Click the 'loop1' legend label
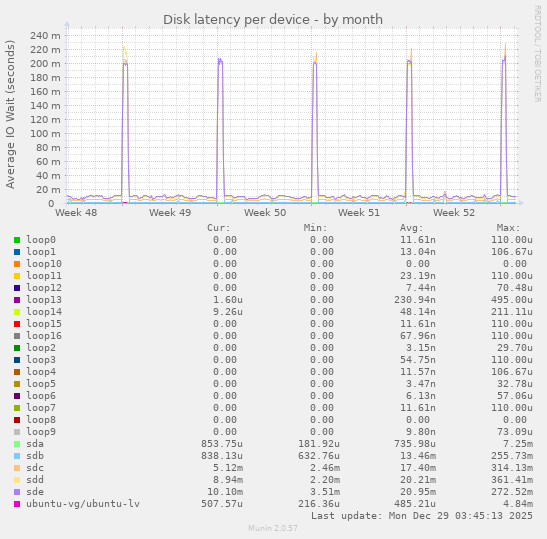The width and height of the screenshot is (547, 539). pos(41,252)
